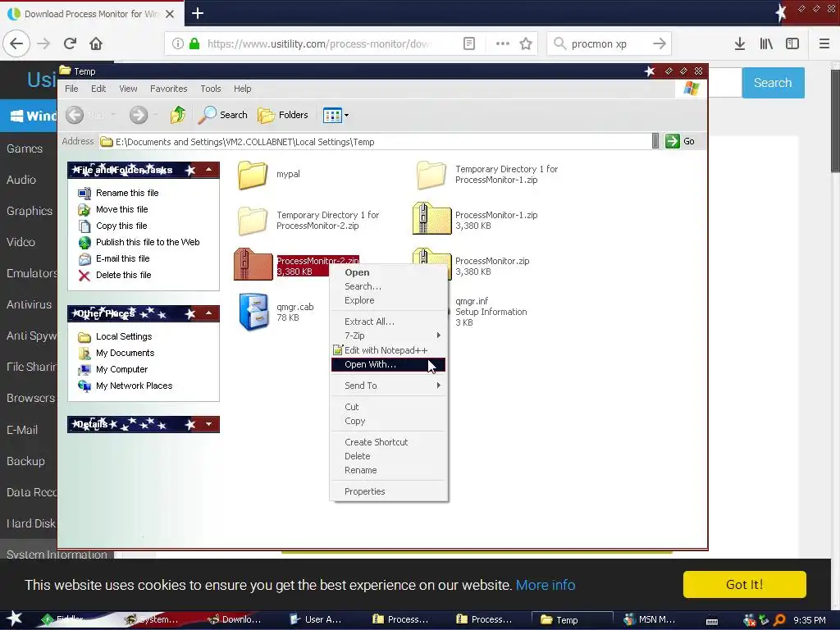Click the blue Search button on website
The width and height of the screenshot is (840, 630).
click(x=773, y=83)
